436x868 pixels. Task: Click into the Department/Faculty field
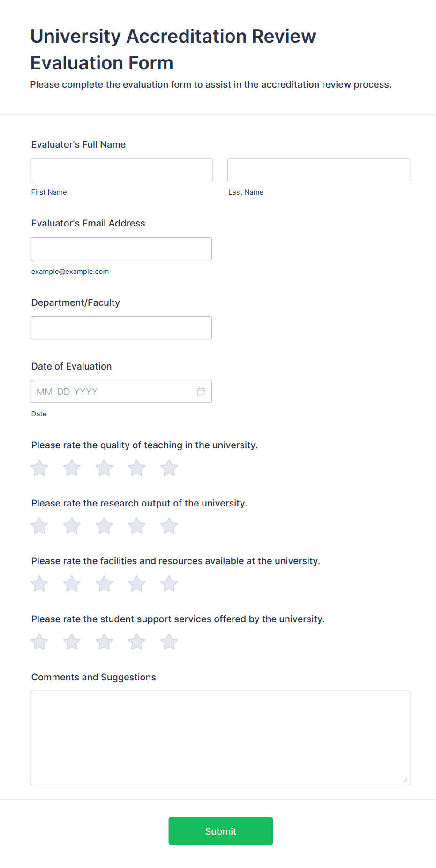coord(121,327)
